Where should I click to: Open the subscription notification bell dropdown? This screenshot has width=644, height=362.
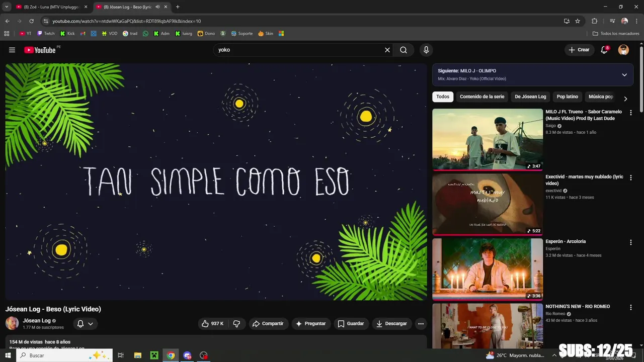(85, 324)
